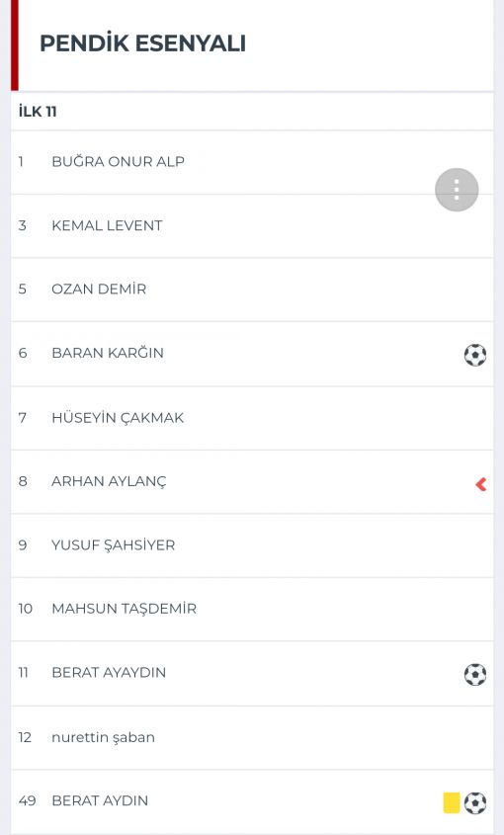The width and height of the screenshot is (504, 835).
Task: Open the floating three-dot options button
Action: click(x=457, y=190)
